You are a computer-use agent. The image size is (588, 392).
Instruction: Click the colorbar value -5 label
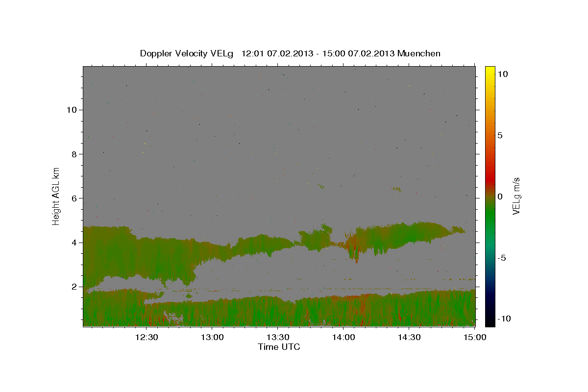(502, 258)
